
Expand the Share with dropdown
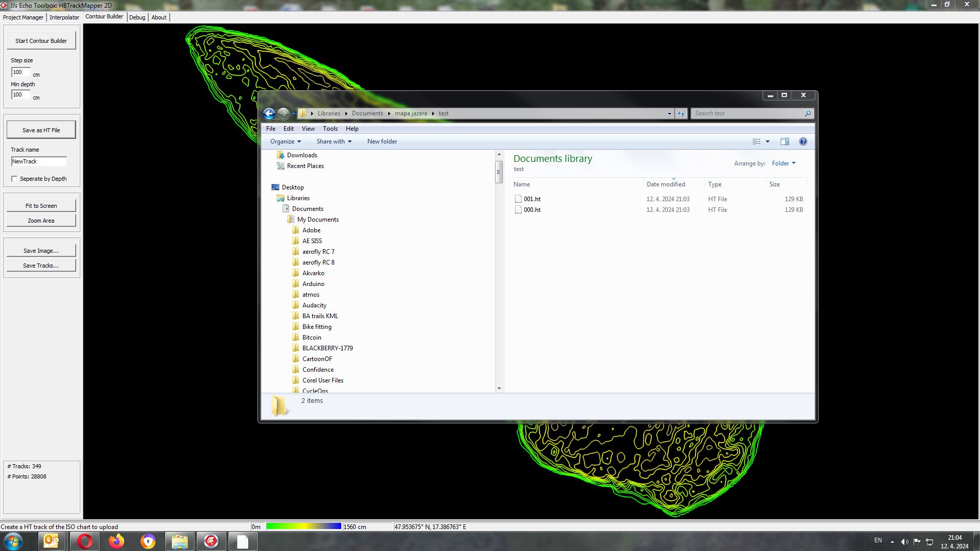click(x=334, y=141)
